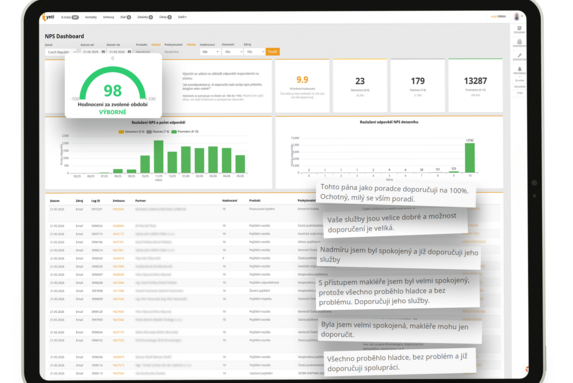
Task: Click the first notes icon in right sidebar
Action: (x=519, y=28)
